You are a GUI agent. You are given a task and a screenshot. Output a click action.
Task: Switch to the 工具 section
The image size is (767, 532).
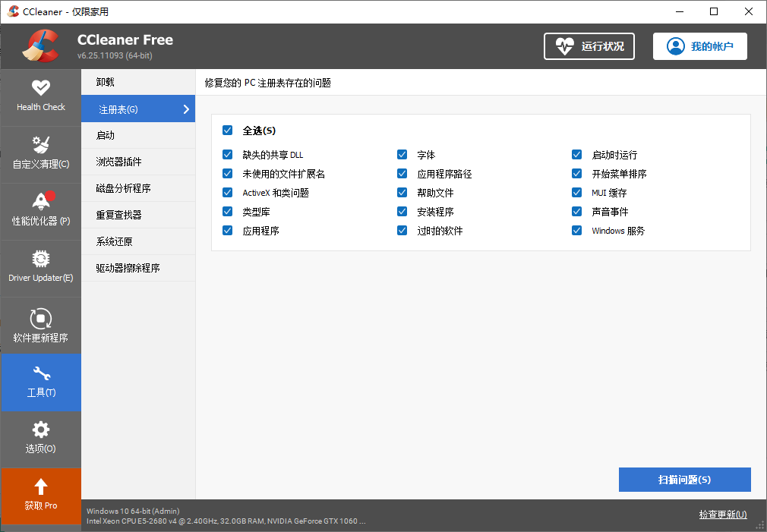[x=41, y=382]
